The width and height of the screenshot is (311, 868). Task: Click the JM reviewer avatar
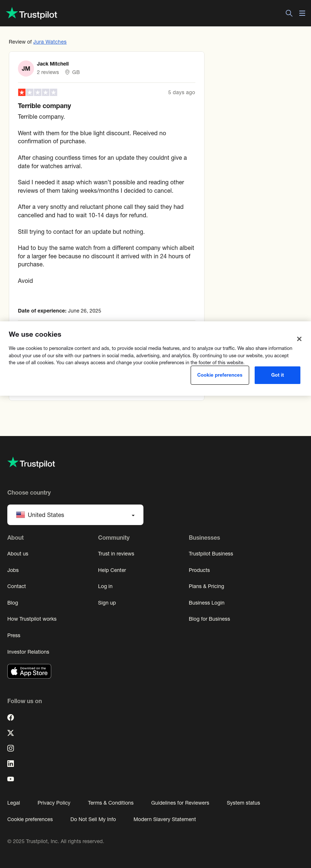point(26,69)
